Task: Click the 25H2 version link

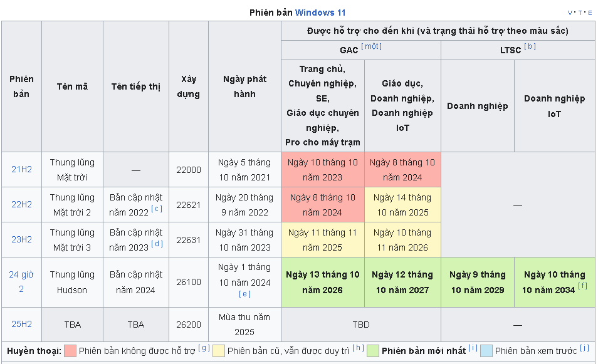Action: (x=21, y=324)
